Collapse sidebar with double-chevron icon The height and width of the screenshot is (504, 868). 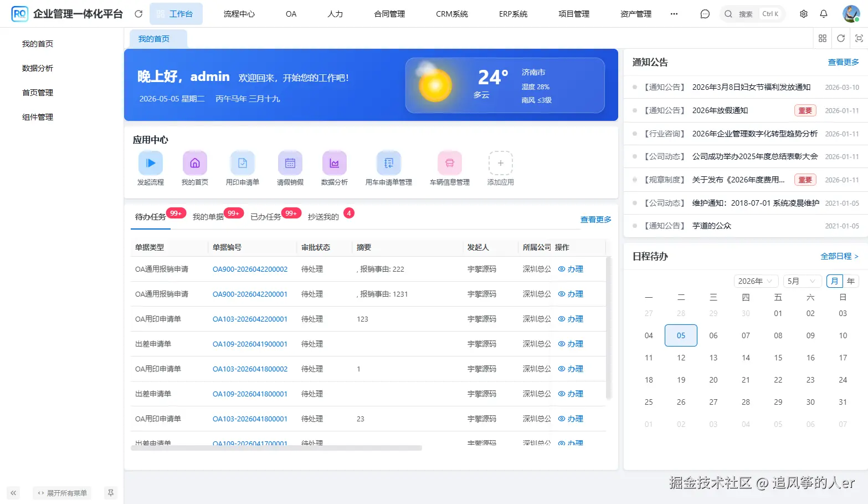pyautogui.click(x=13, y=492)
